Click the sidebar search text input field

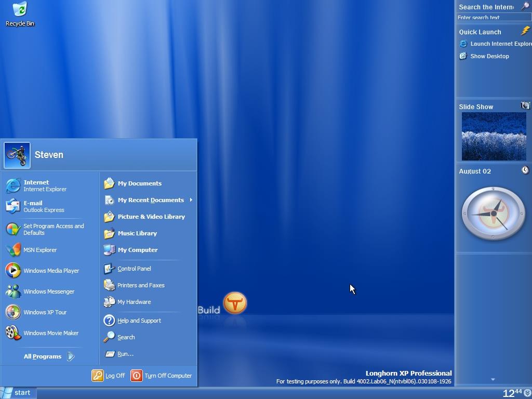[x=494, y=17]
